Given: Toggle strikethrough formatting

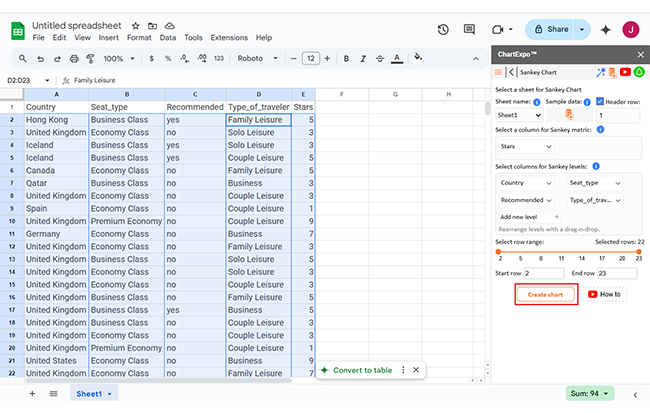Looking at the screenshot, I should [x=380, y=59].
